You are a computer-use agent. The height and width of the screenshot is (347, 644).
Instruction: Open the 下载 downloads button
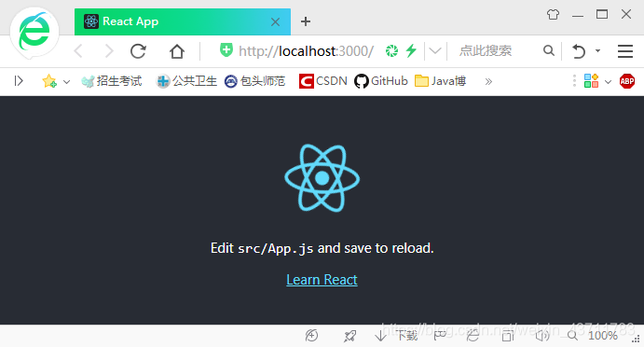click(396, 336)
